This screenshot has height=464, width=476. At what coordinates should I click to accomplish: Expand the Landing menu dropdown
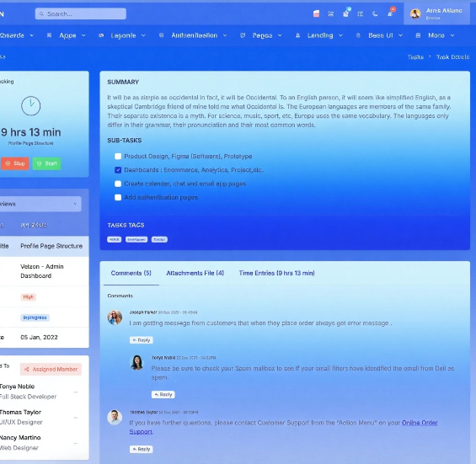point(319,35)
